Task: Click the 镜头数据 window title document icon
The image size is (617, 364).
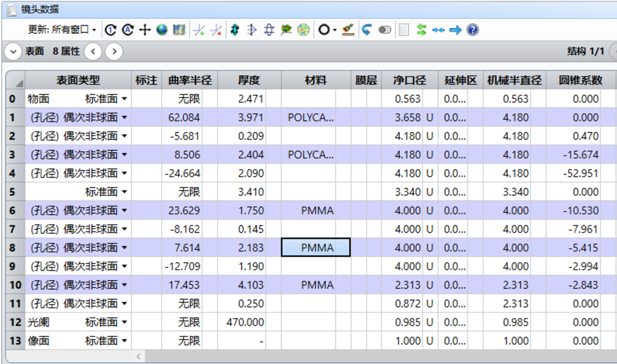Action: click(x=12, y=10)
